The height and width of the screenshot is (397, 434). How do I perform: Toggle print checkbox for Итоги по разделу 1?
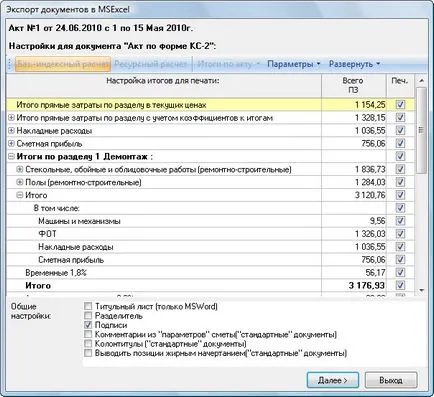tap(400, 156)
